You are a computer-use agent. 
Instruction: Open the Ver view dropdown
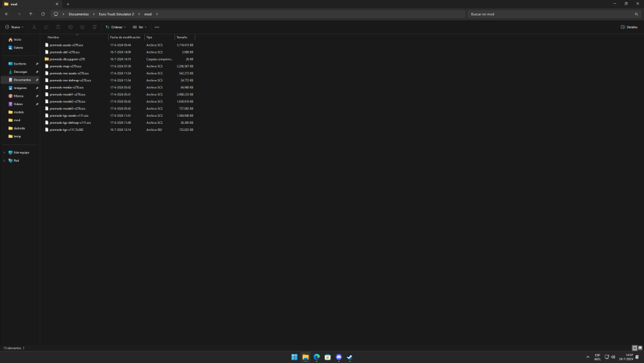(x=139, y=27)
